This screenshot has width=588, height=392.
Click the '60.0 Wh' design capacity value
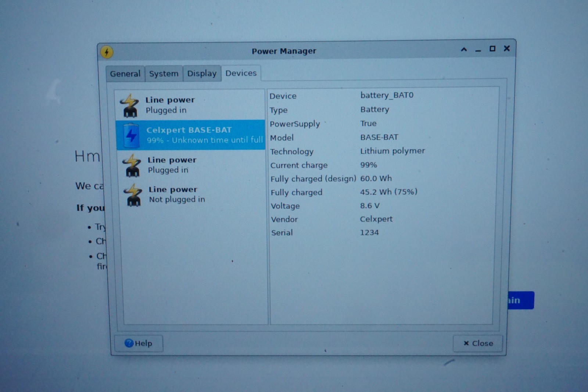tap(376, 178)
